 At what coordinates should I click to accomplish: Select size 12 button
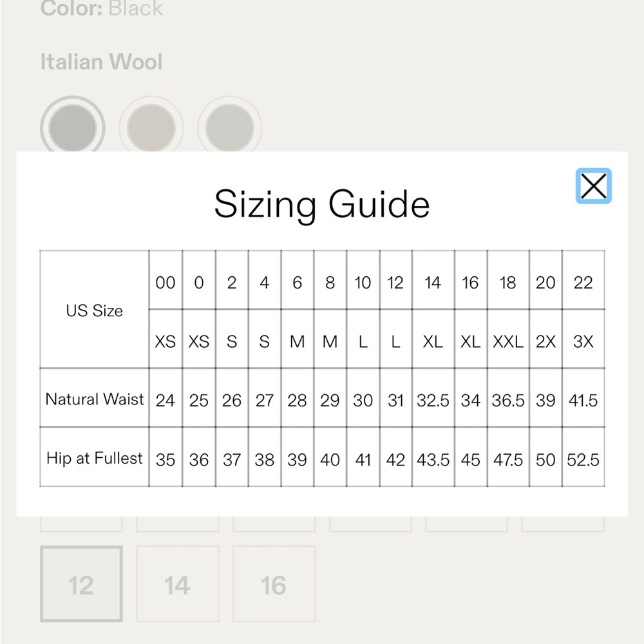point(81,583)
